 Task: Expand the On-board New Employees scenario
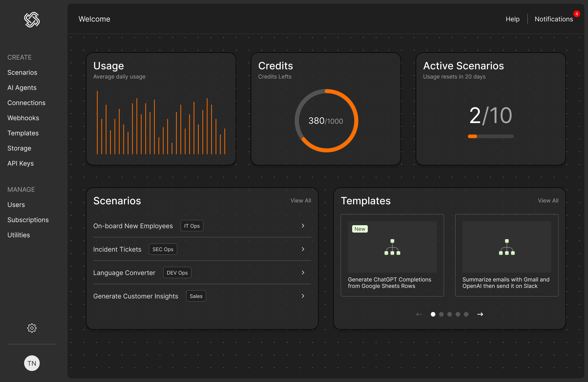pos(303,225)
